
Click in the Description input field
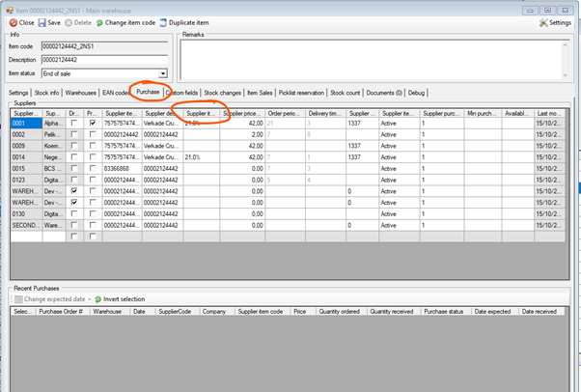pos(104,60)
